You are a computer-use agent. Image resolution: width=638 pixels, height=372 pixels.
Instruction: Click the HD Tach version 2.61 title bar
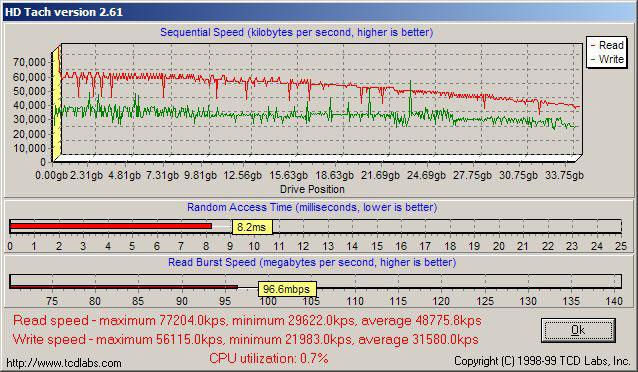319,12
